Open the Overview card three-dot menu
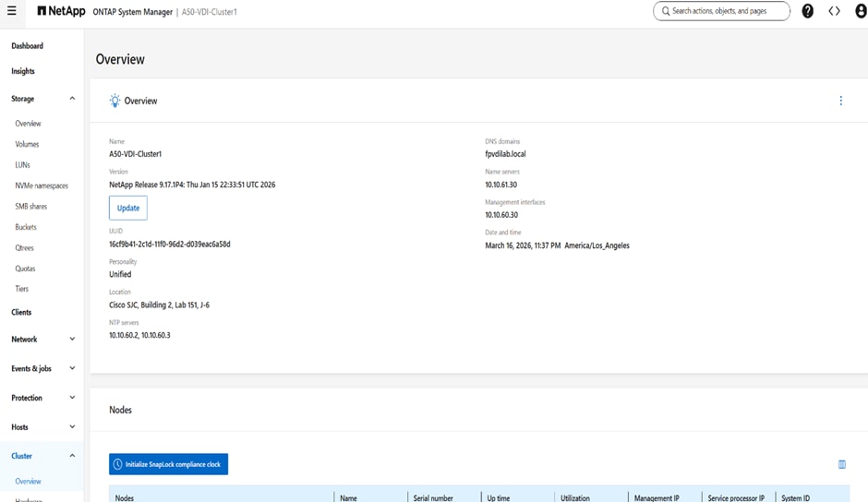 [841, 101]
